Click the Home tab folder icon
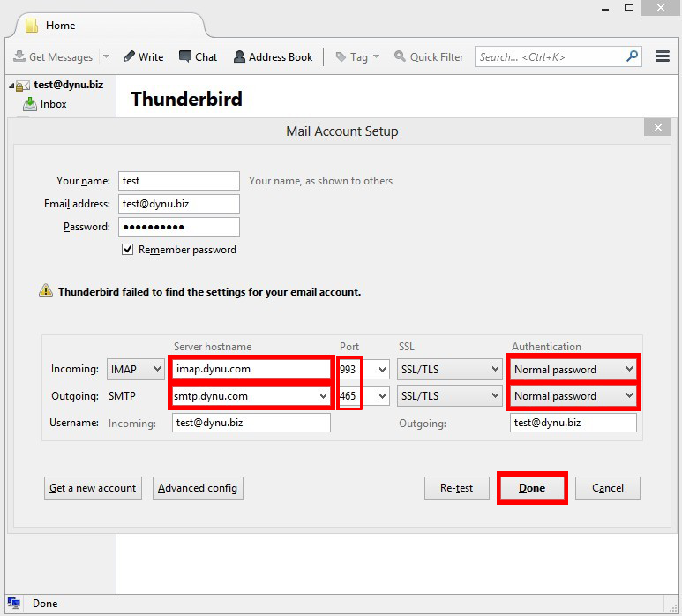Screen dimensions: 682x616 point(31,26)
